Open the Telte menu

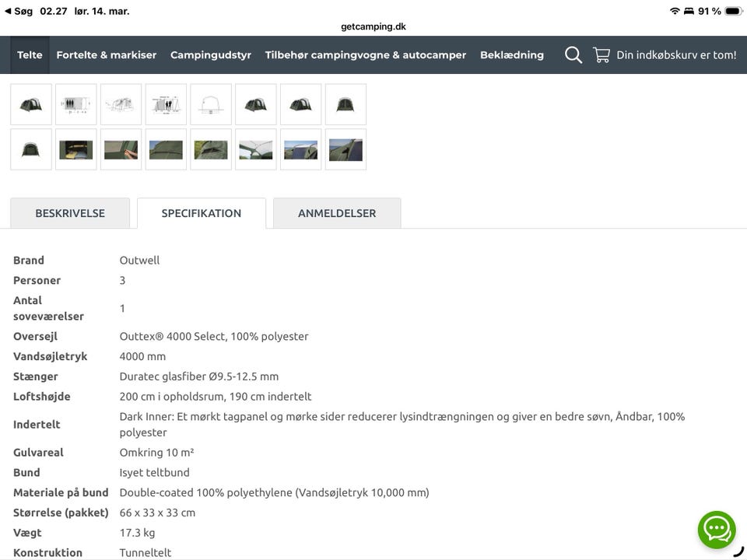[x=30, y=54]
